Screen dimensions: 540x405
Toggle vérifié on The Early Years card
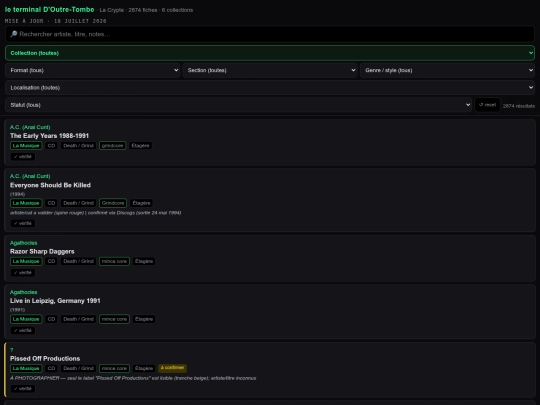point(23,157)
